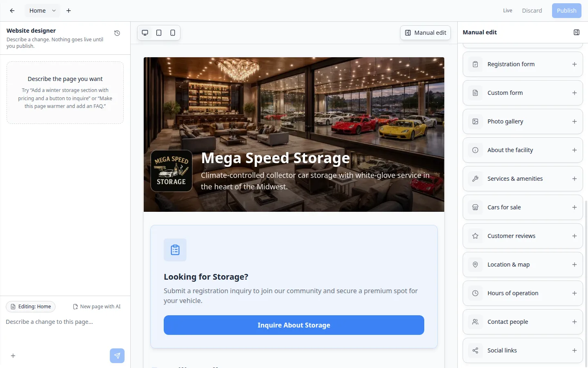
Task: Go back using the left arrow icon
Action: tap(12, 11)
